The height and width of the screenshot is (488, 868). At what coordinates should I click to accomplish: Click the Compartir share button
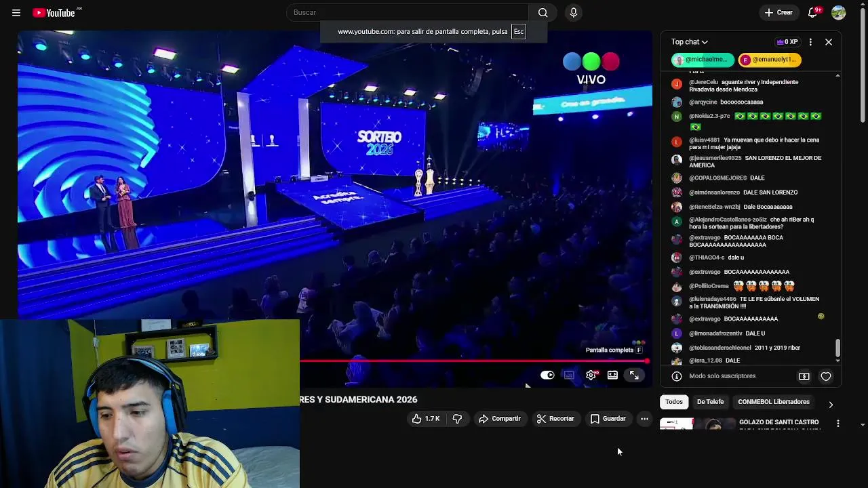pyautogui.click(x=499, y=419)
